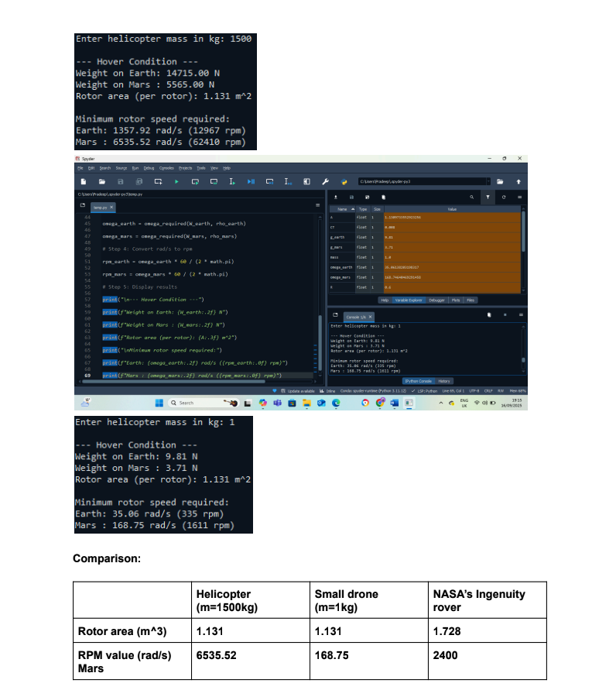This screenshot has width=616, height=697.
Task: Click Save data as icon in Variable Explorer
Action: coord(368,197)
